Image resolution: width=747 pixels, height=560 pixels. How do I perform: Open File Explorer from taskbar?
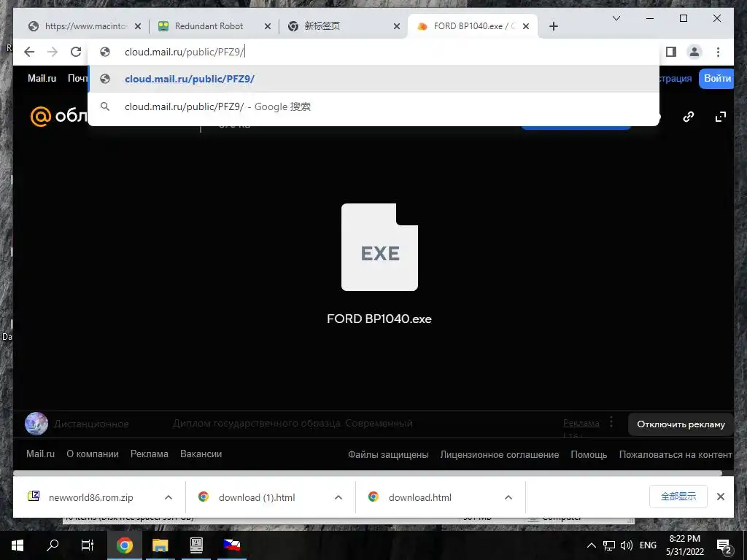[x=160, y=545]
